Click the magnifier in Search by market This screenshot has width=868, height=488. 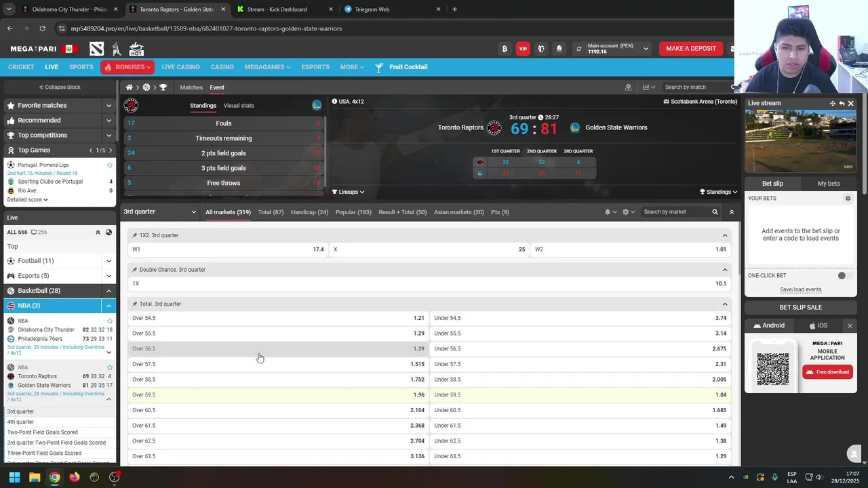coord(715,212)
